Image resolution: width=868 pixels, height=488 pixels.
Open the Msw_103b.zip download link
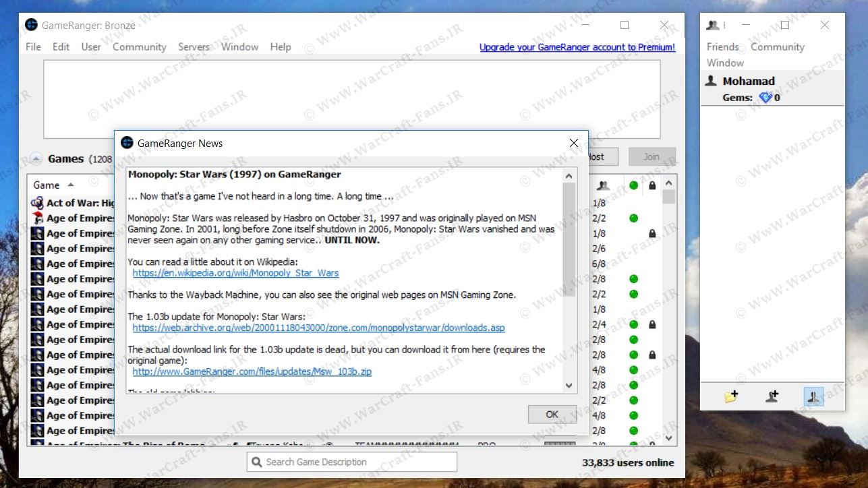coord(252,371)
